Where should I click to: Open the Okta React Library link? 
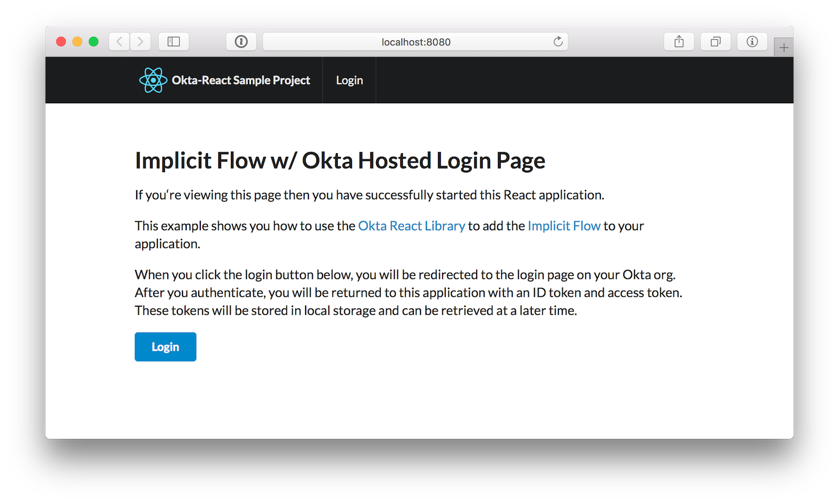click(411, 226)
